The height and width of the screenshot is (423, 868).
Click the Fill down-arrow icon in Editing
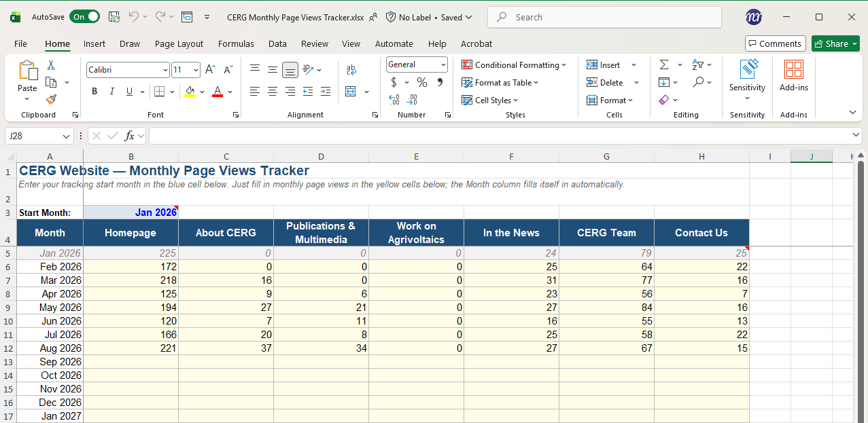(664, 82)
